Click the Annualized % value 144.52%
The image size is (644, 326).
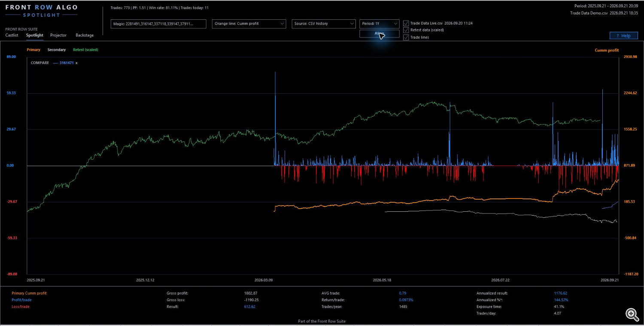561,300
